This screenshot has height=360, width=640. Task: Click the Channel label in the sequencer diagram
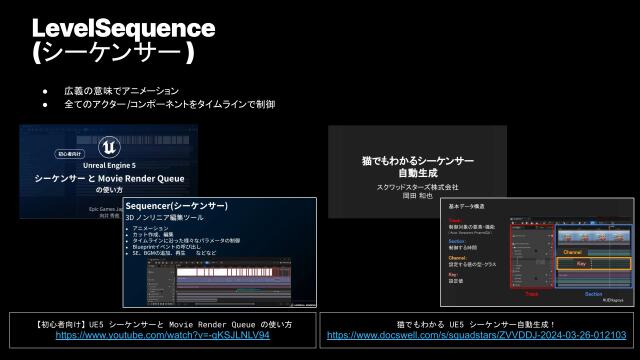572,252
